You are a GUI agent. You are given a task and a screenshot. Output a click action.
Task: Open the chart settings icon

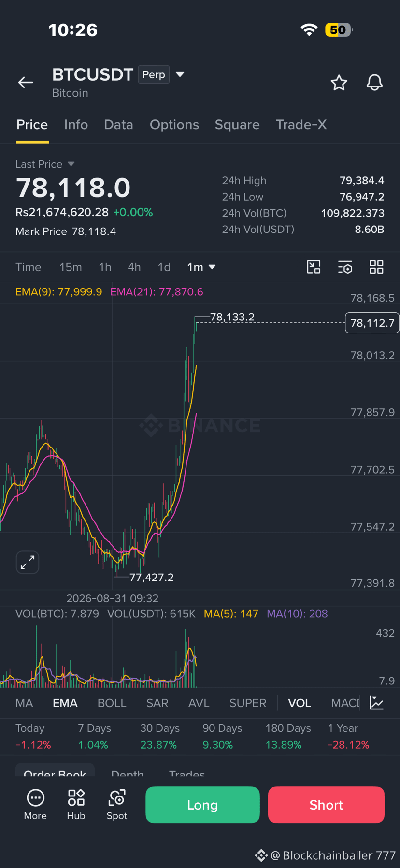345,267
